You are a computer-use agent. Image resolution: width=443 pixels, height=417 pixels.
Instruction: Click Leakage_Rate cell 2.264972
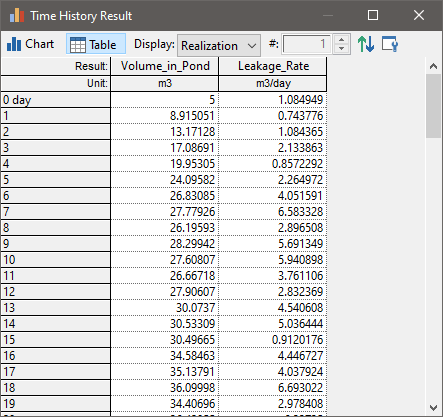(x=273, y=180)
